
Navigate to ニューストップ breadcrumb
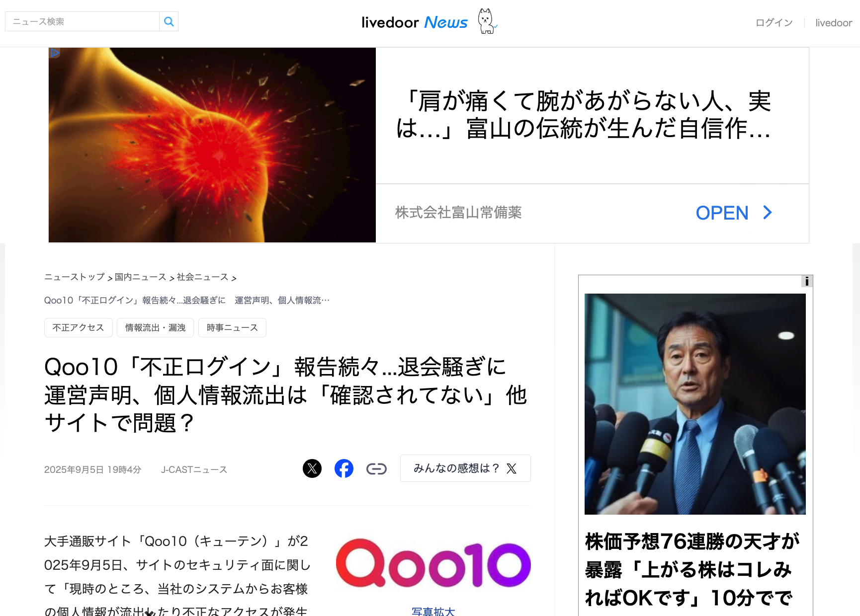tap(75, 277)
